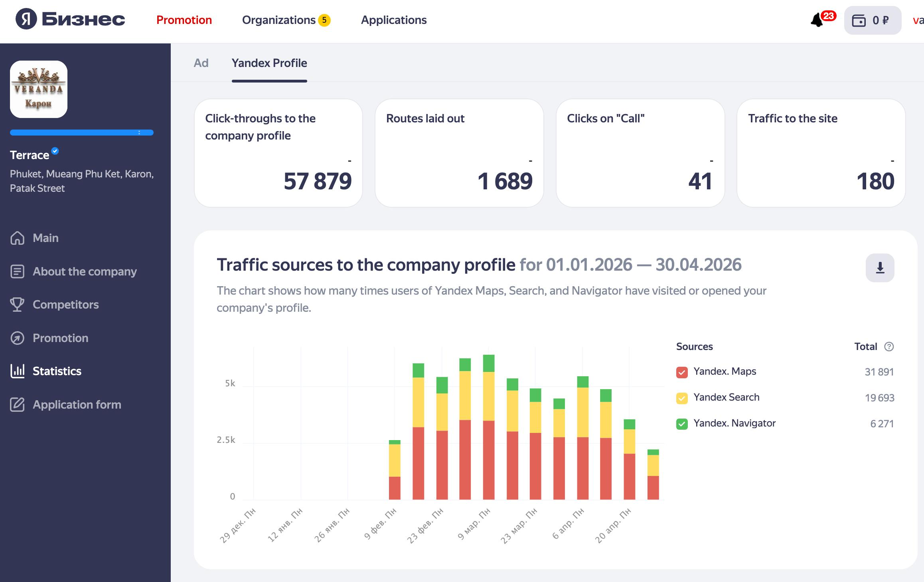Click the 57 879 click-throughs value
Viewport: 924px width, 582px height.
point(318,181)
